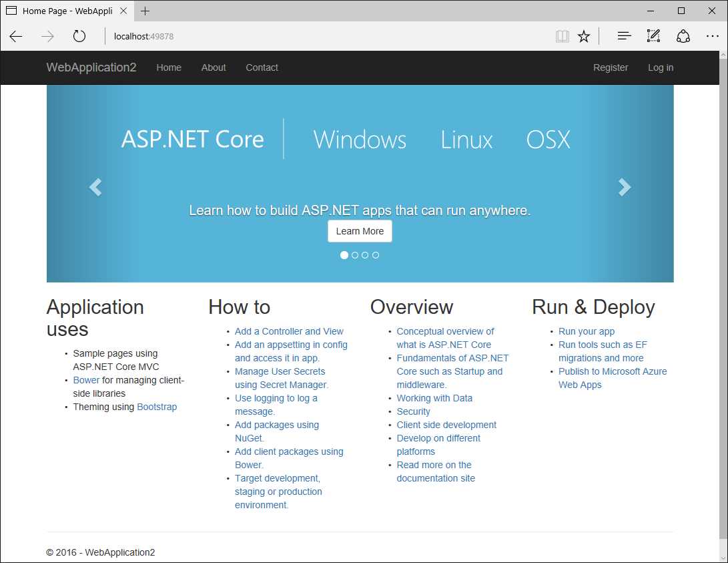Click the Learn More button
Screen dimensions: 728x563
pos(360,230)
